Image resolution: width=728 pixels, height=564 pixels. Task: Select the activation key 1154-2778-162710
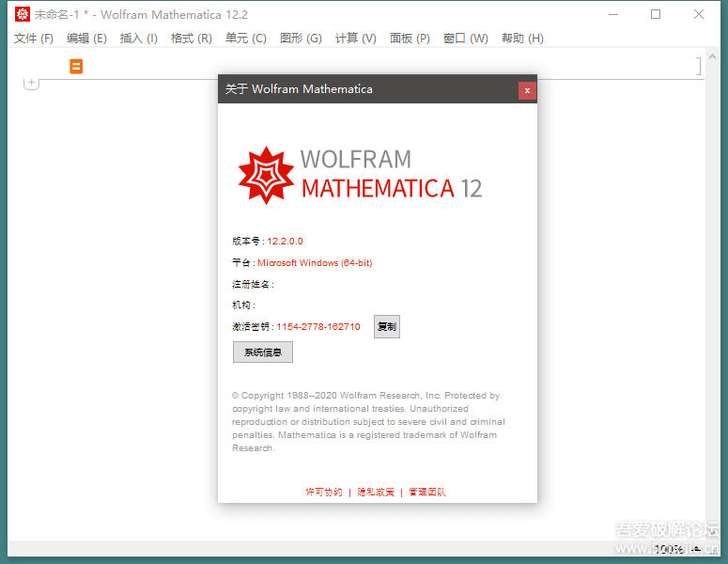[x=318, y=326]
